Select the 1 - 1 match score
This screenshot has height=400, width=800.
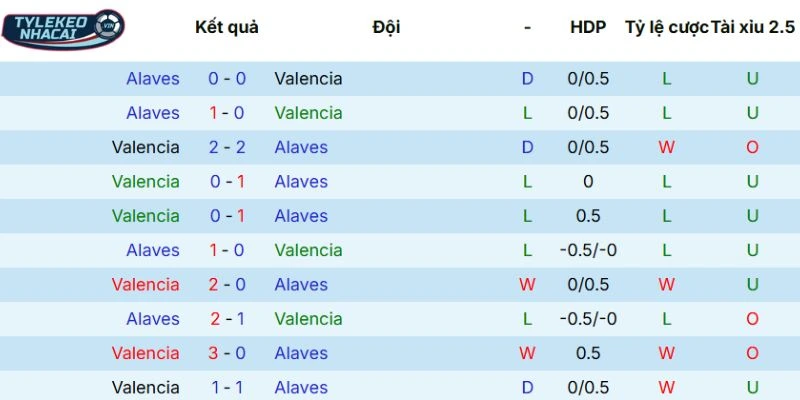coord(227,387)
